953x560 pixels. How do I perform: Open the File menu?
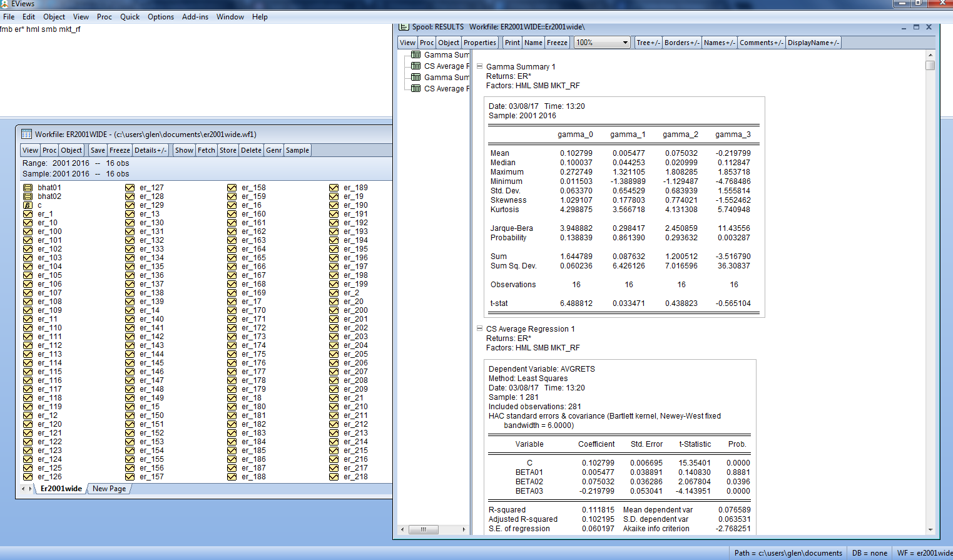point(9,17)
